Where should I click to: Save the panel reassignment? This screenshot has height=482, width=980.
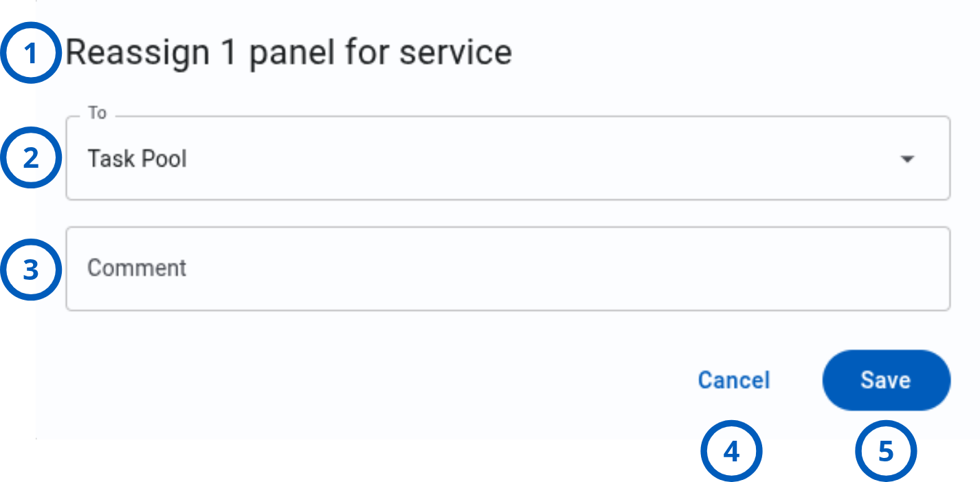click(x=887, y=380)
